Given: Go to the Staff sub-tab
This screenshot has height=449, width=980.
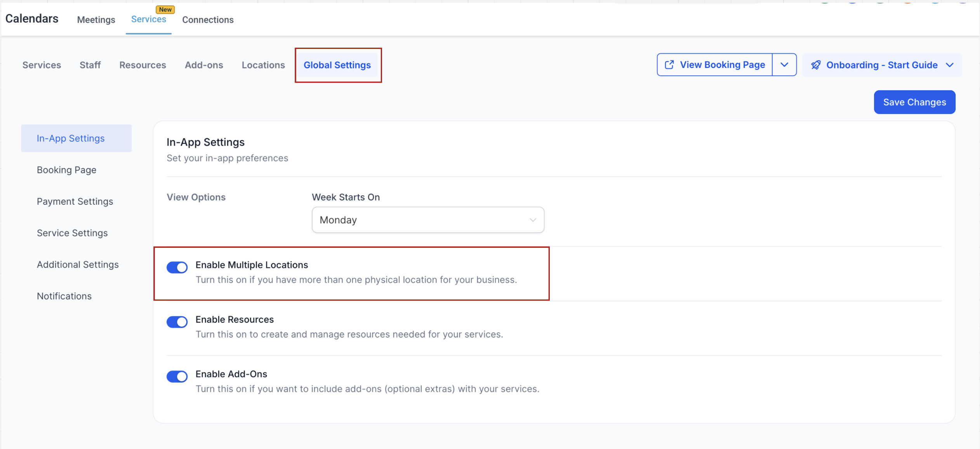Looking at the screenshot, I should 90,65.
